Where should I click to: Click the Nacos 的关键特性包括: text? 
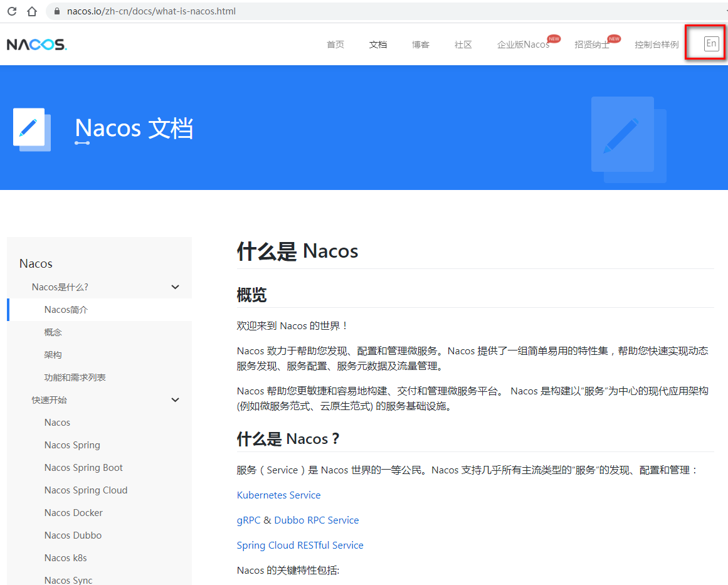[288, 570]
